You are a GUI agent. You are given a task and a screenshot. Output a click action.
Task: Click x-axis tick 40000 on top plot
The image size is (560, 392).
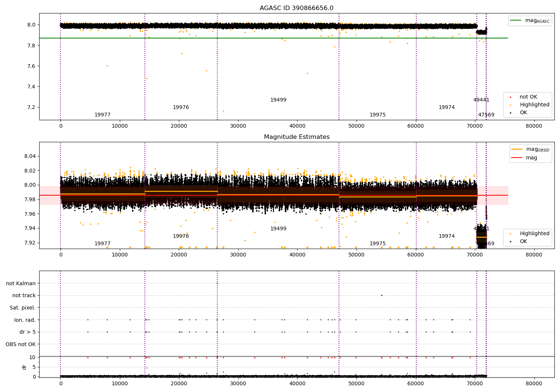(297, 126)
